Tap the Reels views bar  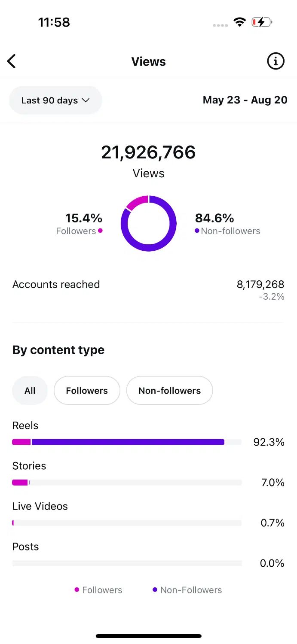(x=127, y=442)
